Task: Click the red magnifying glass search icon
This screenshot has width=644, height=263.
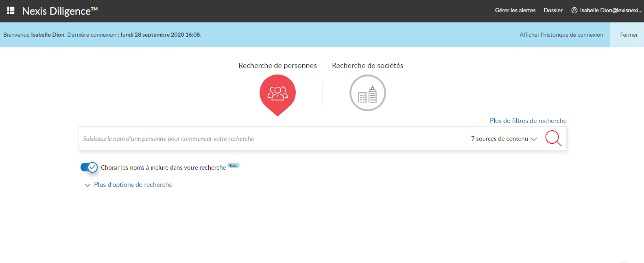Action: tap(553, 138)
